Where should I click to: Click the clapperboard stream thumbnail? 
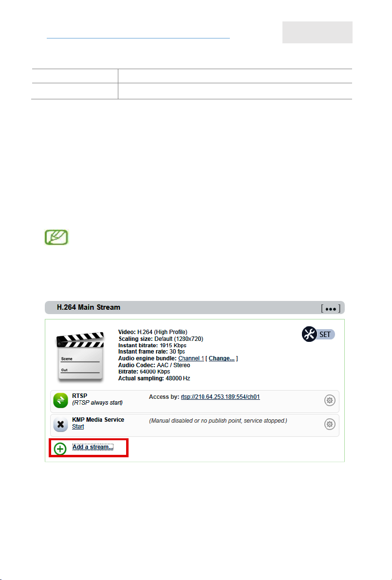(80, 357)
